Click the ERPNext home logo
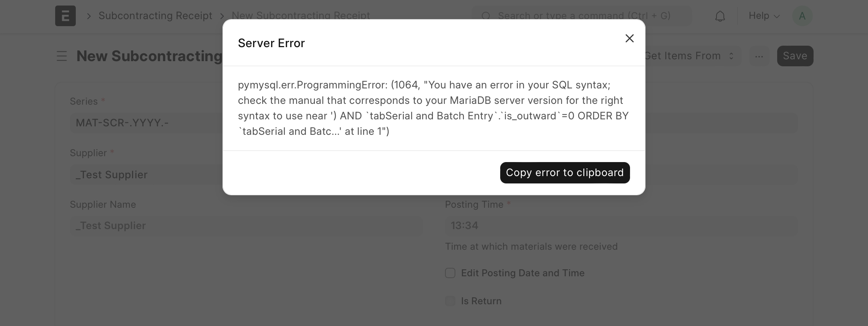This screenshot has width=868, height=326. (65, 16)
